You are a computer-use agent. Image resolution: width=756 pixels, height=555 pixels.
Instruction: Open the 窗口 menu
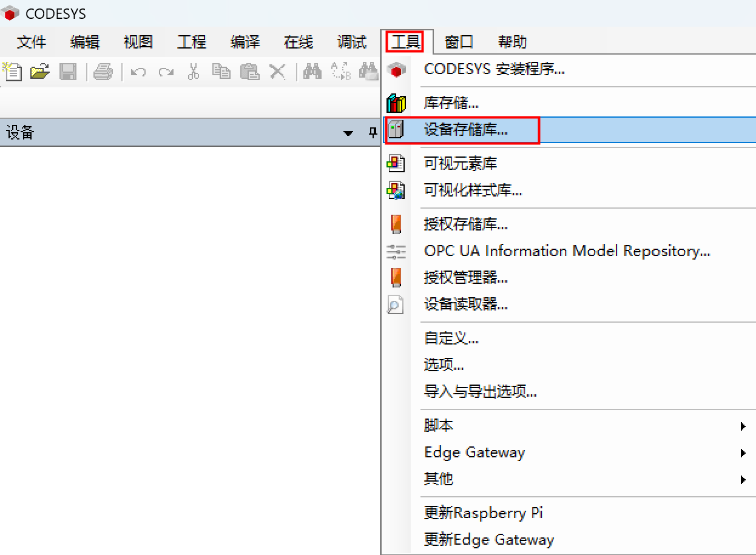(x=458, y=42)
